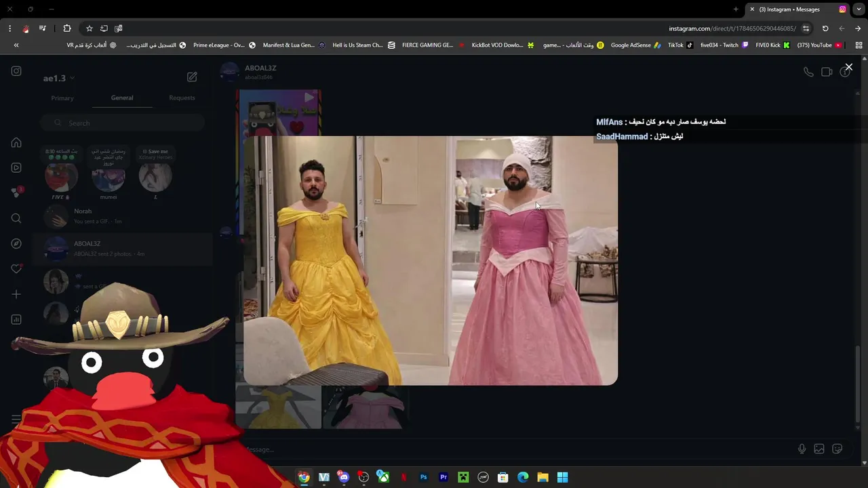Go to Home feed in sidebar
Viewport: 868px width, 488px height.
16,142
